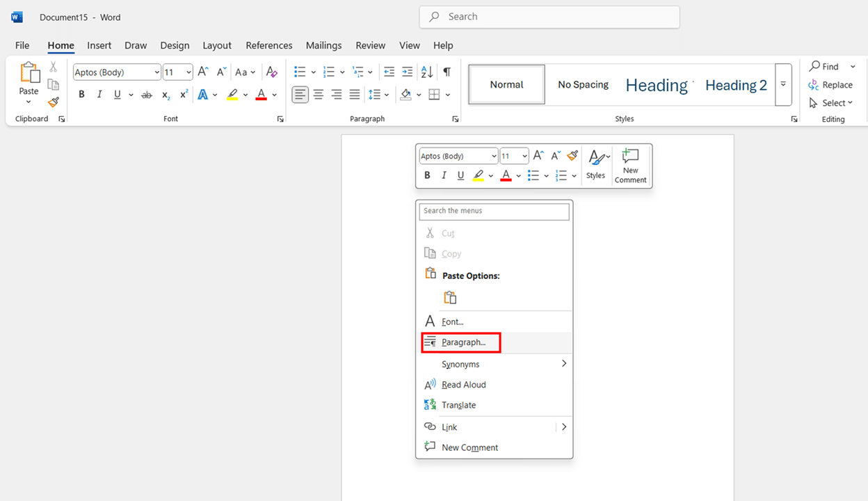Click Clear All Formatting eraser icon in the ribbon
This screenshot has height=501, width=868.
click(272, 72)
